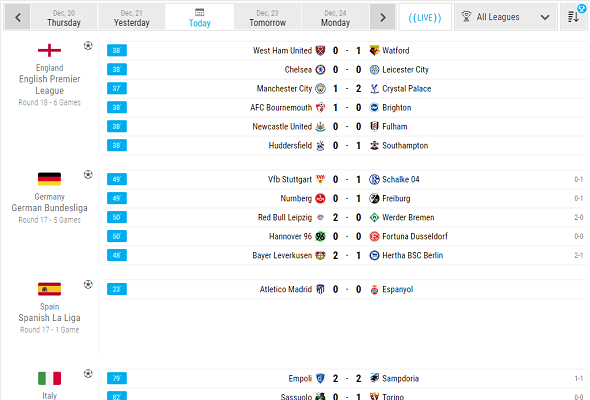Select the Tomorrow Dec 23 tab

pos(268,18)
